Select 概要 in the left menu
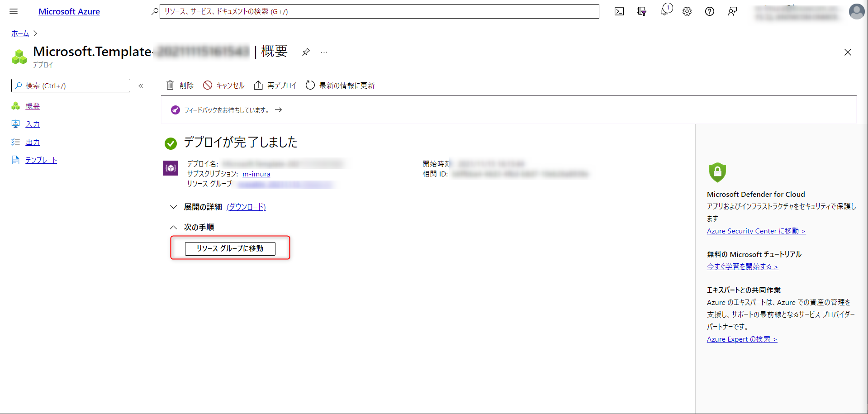 pyautogui.click(x=33, y=106)
